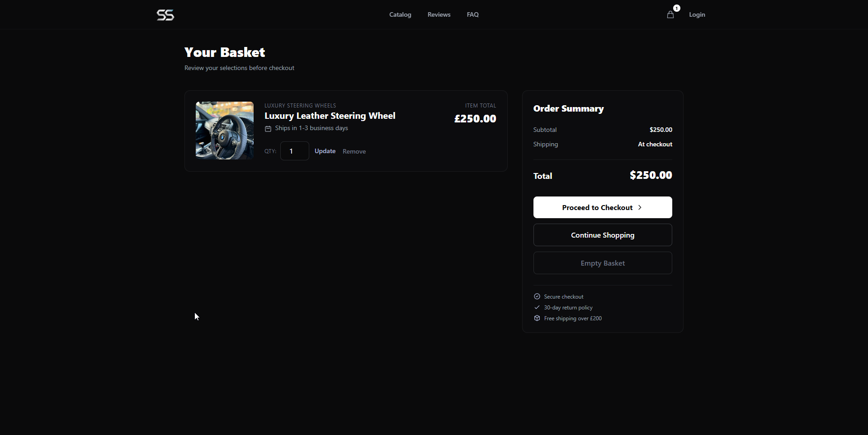Click the steering wheel product thumbnail
The height and width of the screenshot is (435, 868).
(225, 131)
